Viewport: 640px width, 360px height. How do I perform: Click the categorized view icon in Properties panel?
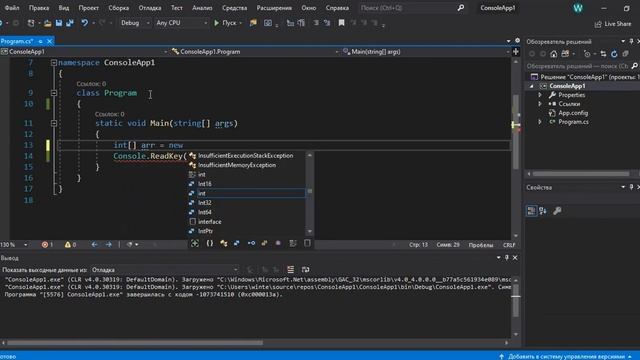[x=531, y=211]
